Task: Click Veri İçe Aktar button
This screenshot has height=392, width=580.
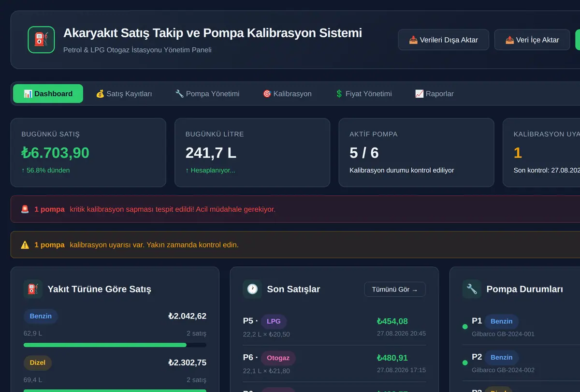Action: [x=532, y=40]
